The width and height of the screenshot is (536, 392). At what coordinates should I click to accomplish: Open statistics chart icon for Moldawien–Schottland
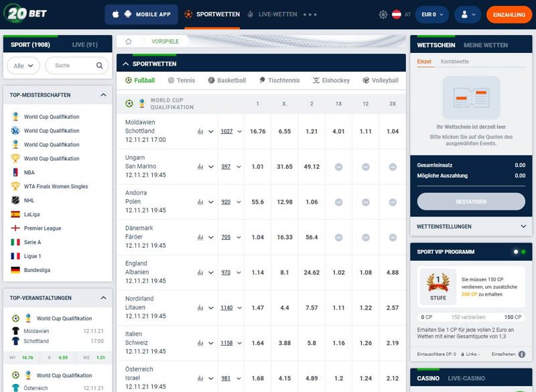[200, 131]
